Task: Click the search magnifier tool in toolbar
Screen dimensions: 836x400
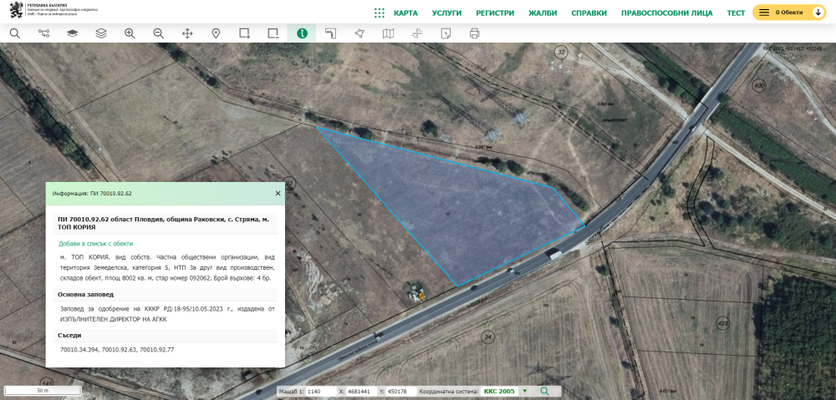Action: pos(15,33)
